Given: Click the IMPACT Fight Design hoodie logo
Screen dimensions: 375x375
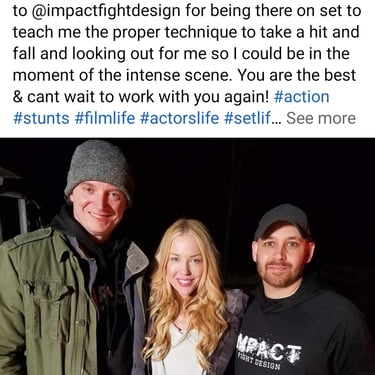Looking at the screenshot, I should click(x=269, y=352).
